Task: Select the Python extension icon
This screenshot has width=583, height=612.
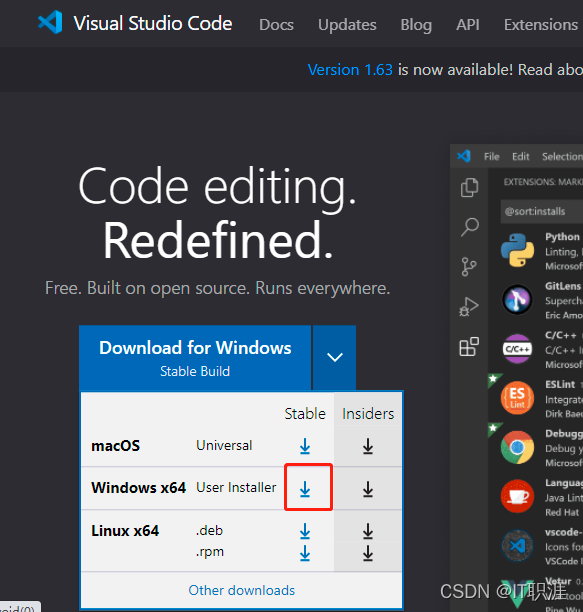Action: (x=517, y=250)
